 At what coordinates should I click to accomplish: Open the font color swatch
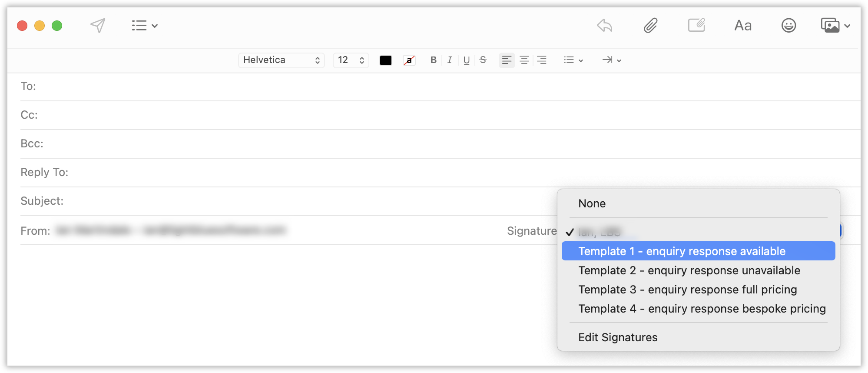point(385,60)
